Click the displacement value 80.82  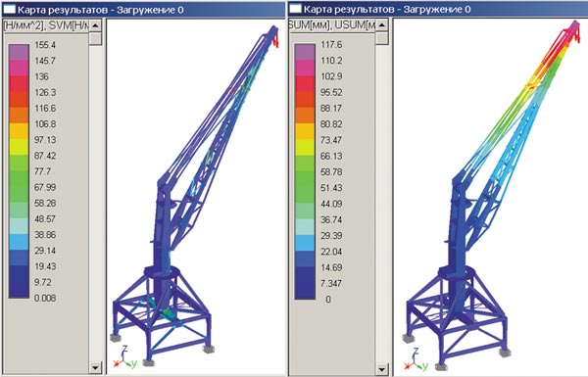(331, 124)
